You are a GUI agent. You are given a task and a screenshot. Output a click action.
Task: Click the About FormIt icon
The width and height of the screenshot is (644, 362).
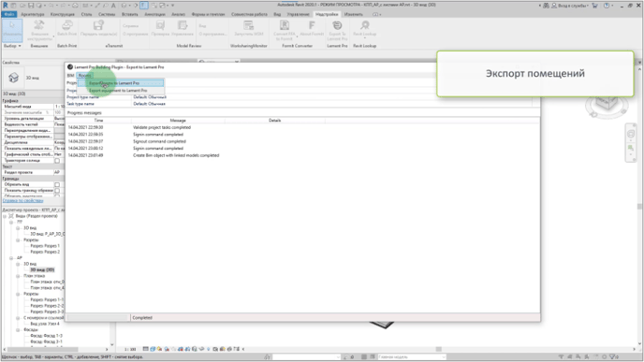tap(312, 28)
